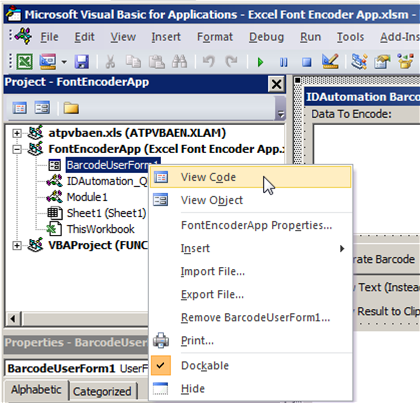This screenshot has width=420, height=403.
Task: Click the Redo arrow icon
Action: click(x=232, y=62)
